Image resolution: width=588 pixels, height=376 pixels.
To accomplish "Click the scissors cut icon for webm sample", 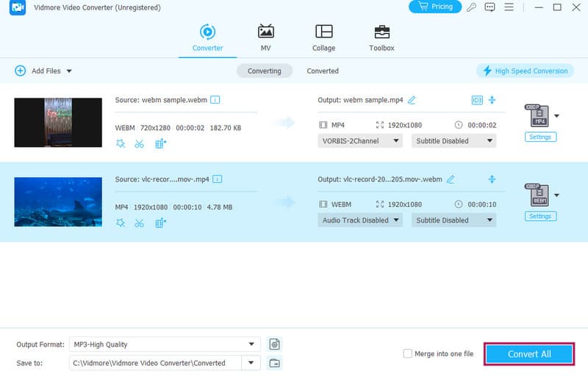I will [140, 144].
